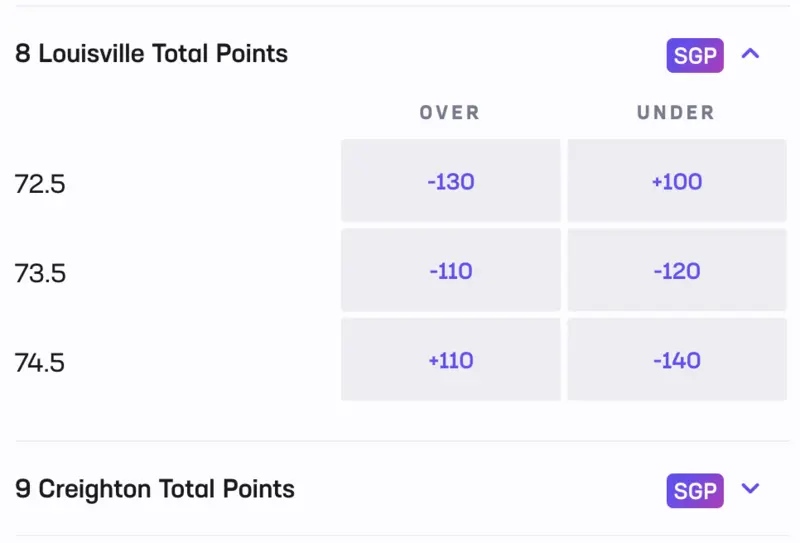Image resolution: width=800 pixels, height=543 pixels.
Task: Click the 73.5 line label
Action: pyautogui.click(x=40, y=273)
